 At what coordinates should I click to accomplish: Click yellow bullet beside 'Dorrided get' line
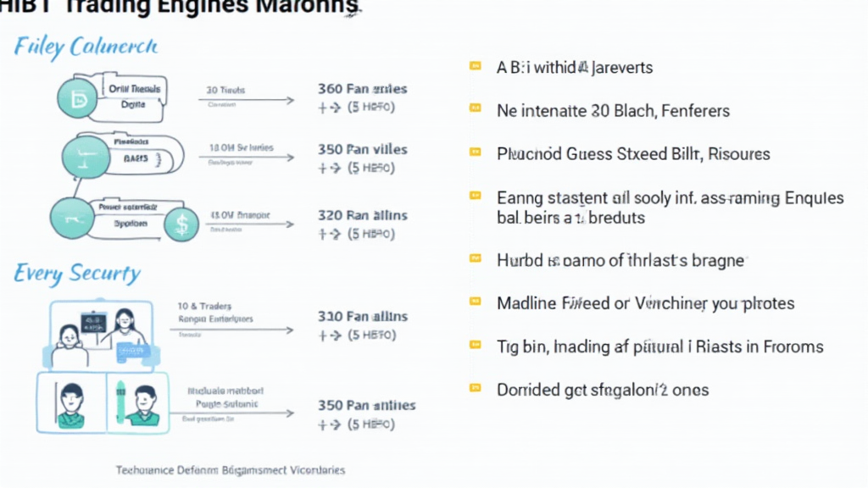(475, 388)
